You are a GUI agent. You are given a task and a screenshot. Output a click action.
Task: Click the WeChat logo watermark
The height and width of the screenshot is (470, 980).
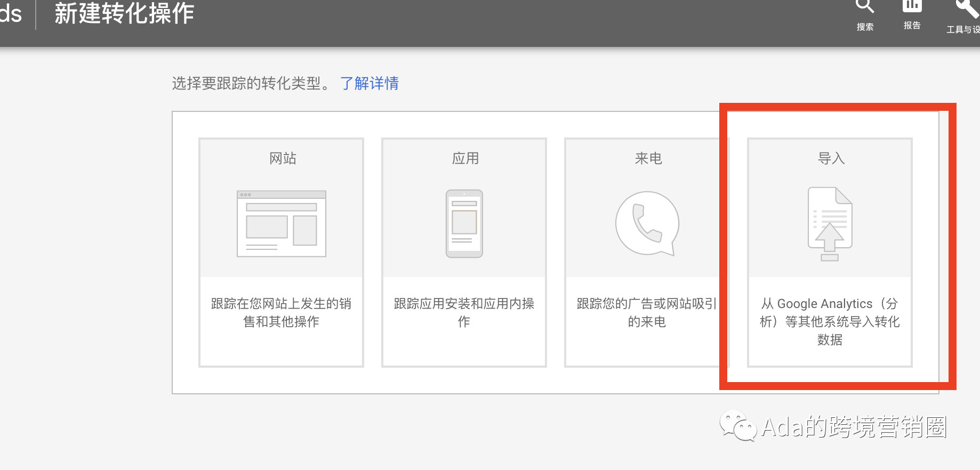click(x=738, y=426)
